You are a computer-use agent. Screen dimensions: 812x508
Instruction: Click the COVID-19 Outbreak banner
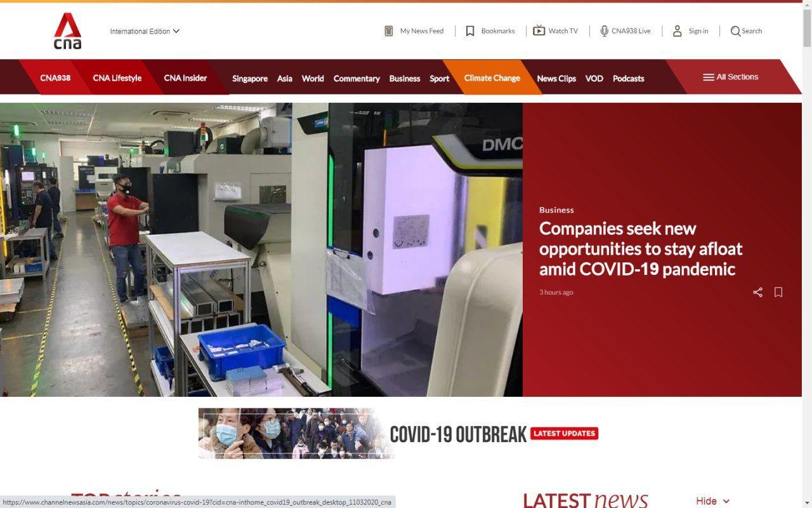point(398,434)
